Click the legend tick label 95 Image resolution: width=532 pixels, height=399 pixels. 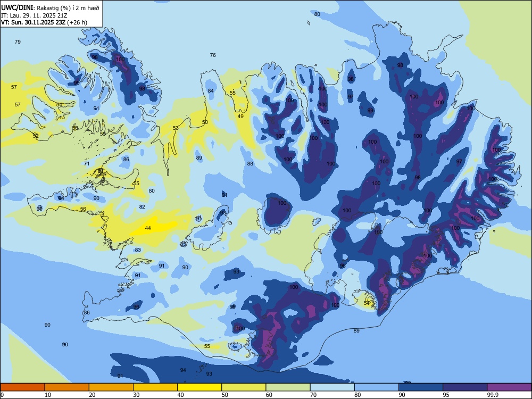tap(446, 395)
